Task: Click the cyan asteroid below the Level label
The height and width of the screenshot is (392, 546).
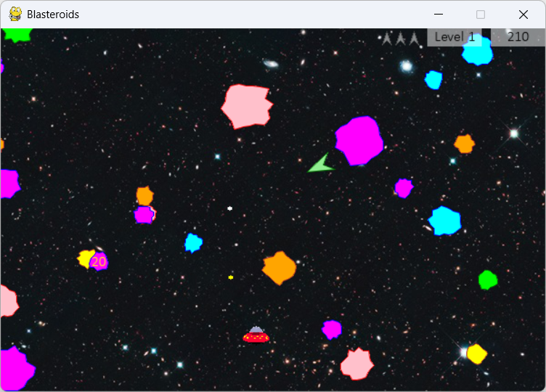Action: pos(478,51)
